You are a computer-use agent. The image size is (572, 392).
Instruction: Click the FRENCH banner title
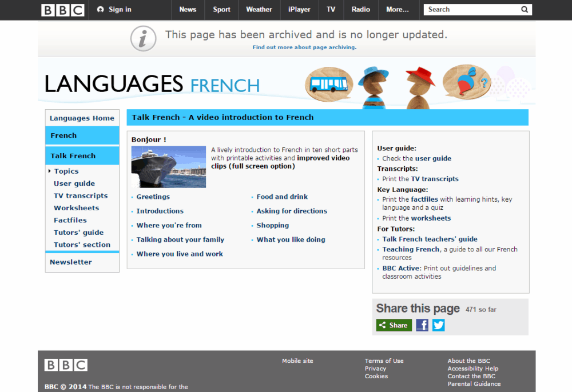pyautogui.click(x=225, y=86)
